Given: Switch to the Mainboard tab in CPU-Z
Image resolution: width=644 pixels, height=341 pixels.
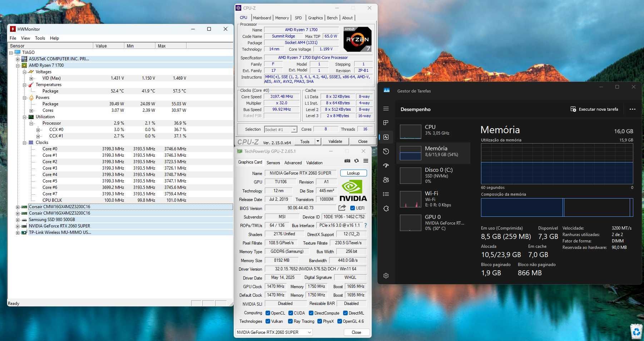Looking at the screenshot, I should [262, 18].
